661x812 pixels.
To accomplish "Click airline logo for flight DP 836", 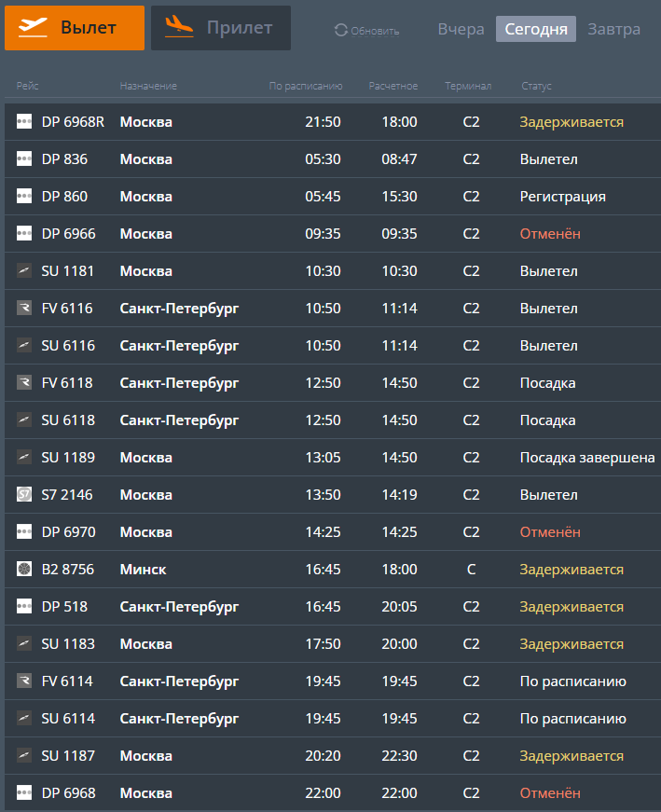I will pyautogui.click(x=24, y=159).
